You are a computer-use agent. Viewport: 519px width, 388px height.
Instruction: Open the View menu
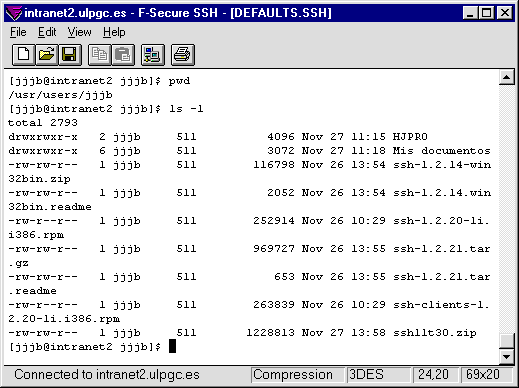pos(79,32)
